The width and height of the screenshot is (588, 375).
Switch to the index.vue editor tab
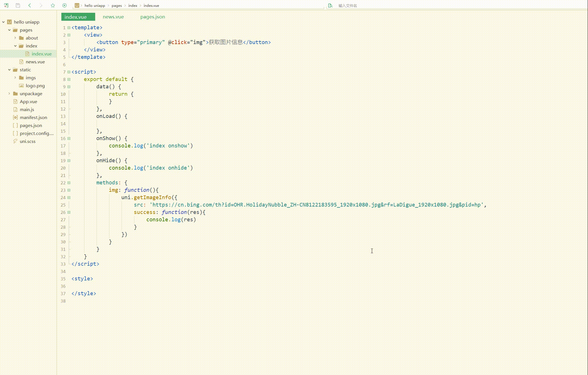pos(78,17)
